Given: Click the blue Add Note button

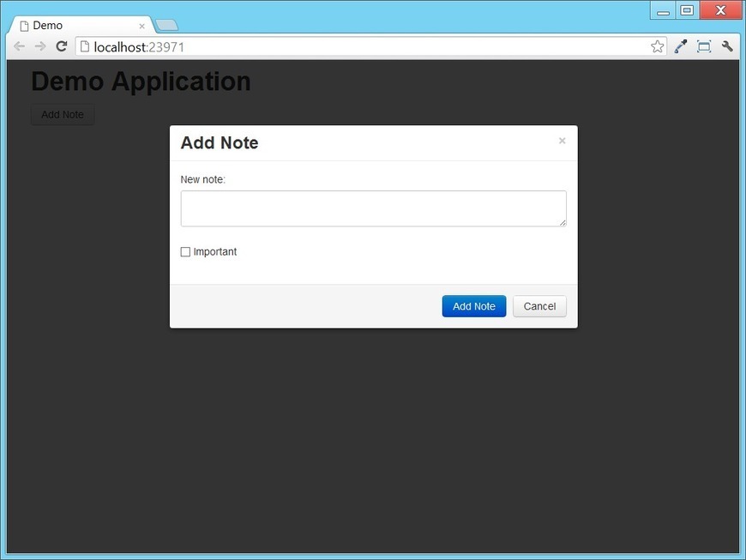Looking at the screenshot, I should (x=474, y=306).
